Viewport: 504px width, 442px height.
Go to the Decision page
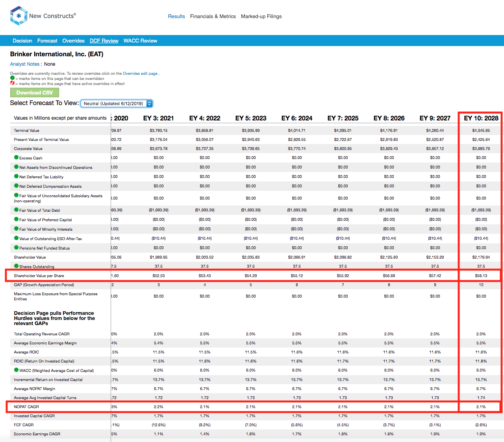pyautogui.click(x=22, y=41)
